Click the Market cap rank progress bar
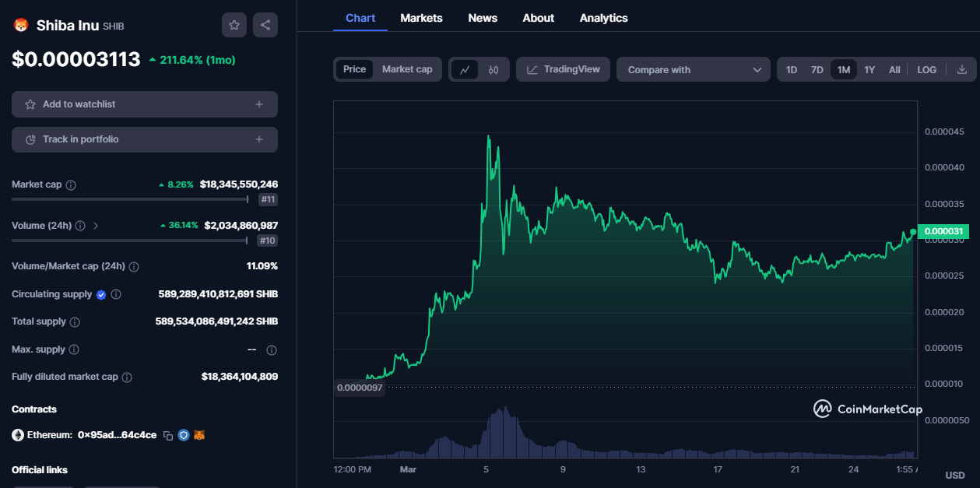 click(x=130, y=200)
